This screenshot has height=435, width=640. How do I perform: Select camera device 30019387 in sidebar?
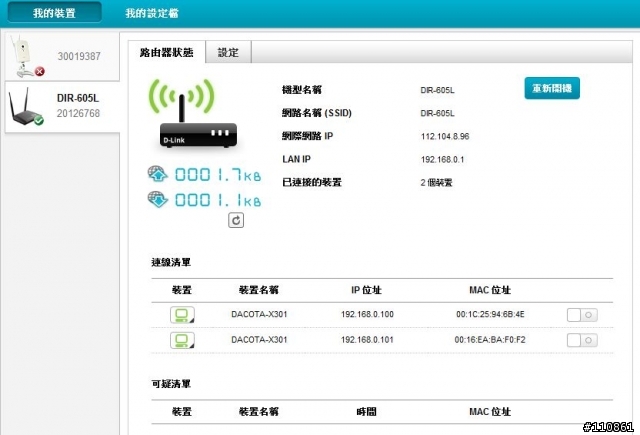(62, 57)
